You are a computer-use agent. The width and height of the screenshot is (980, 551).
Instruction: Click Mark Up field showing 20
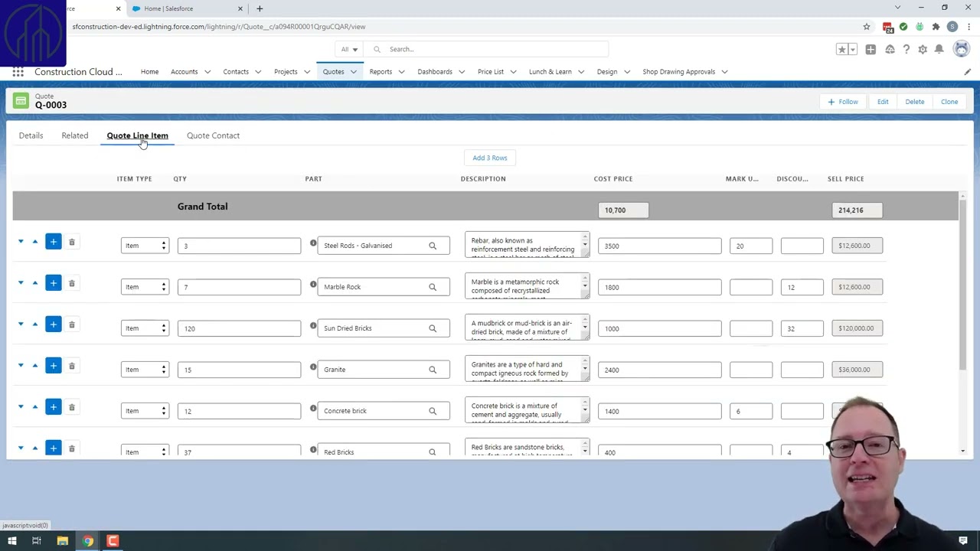coord(751,246)
